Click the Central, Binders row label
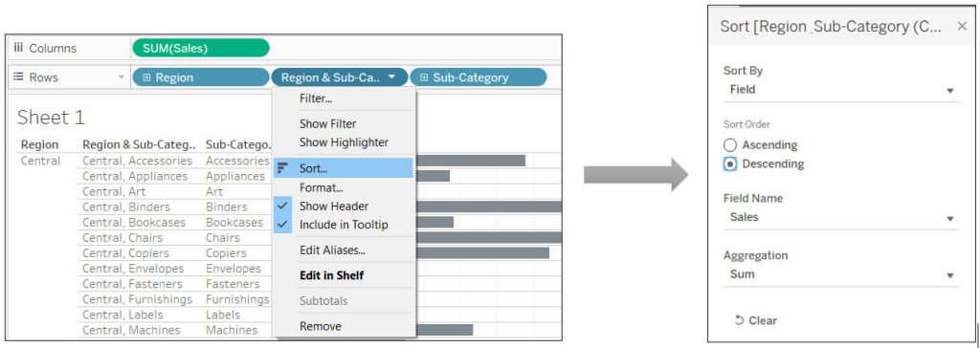Image resolution: width=980 pixels, height=348 pixels. click(126, 207)
